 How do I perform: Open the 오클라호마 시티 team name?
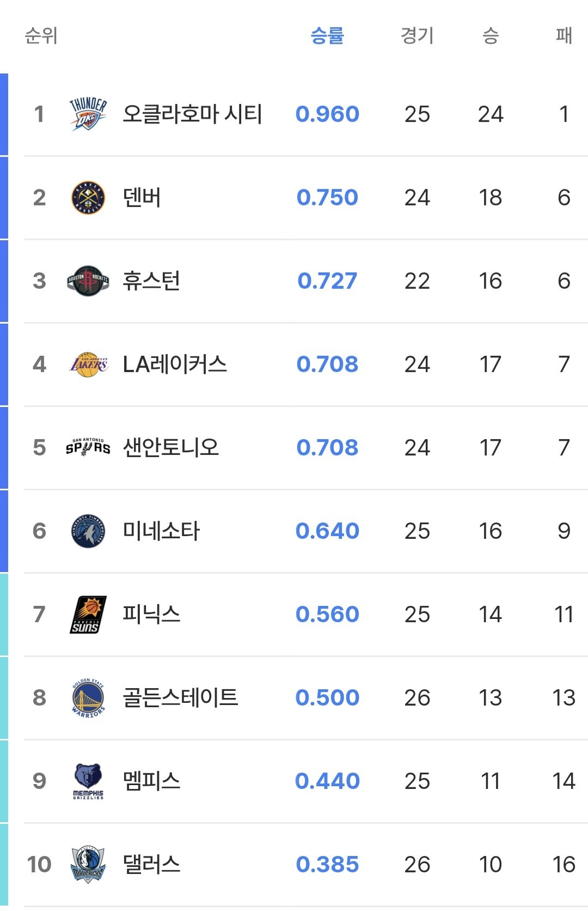tap(192, 114)
